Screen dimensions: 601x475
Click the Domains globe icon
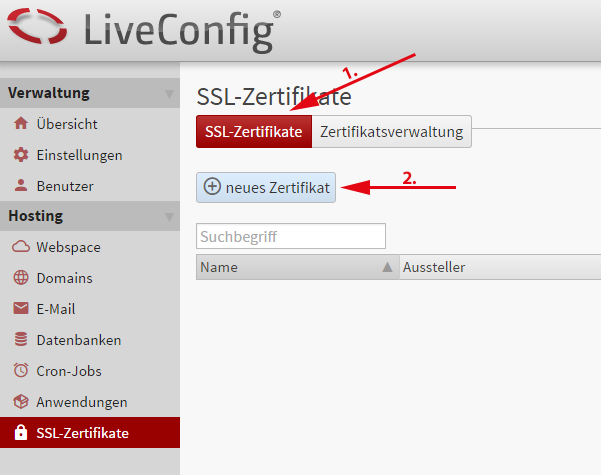point(20,278)
